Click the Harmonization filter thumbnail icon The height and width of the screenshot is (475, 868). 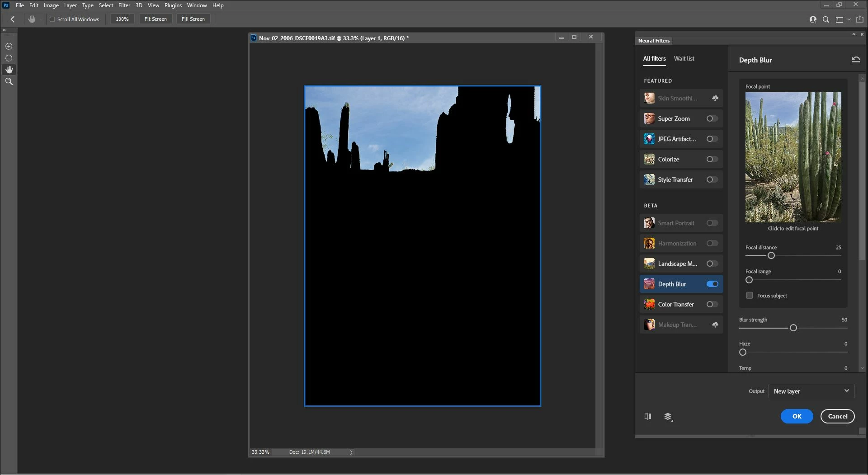click(649, 243)
